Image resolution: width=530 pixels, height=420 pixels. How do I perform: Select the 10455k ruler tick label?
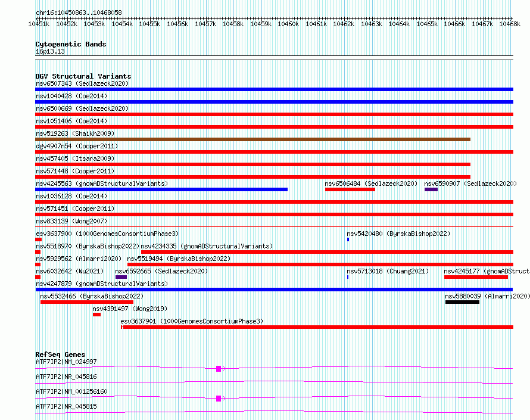tap(149, 24)
